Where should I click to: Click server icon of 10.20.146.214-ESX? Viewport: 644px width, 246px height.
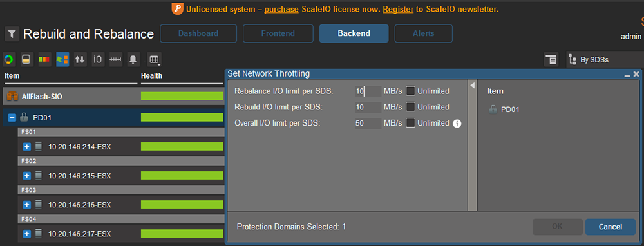point(39,147)
